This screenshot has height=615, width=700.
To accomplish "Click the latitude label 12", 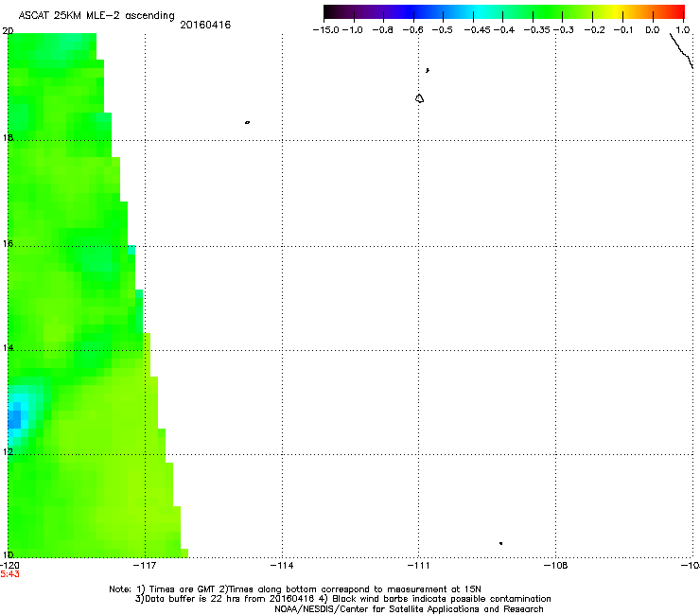I will [8, 452].
